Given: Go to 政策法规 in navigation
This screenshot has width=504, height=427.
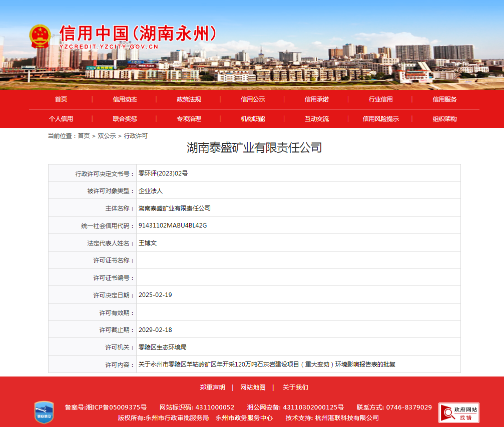Looking at the screenshot, I should pyautogui.click(x=189, y=99).
